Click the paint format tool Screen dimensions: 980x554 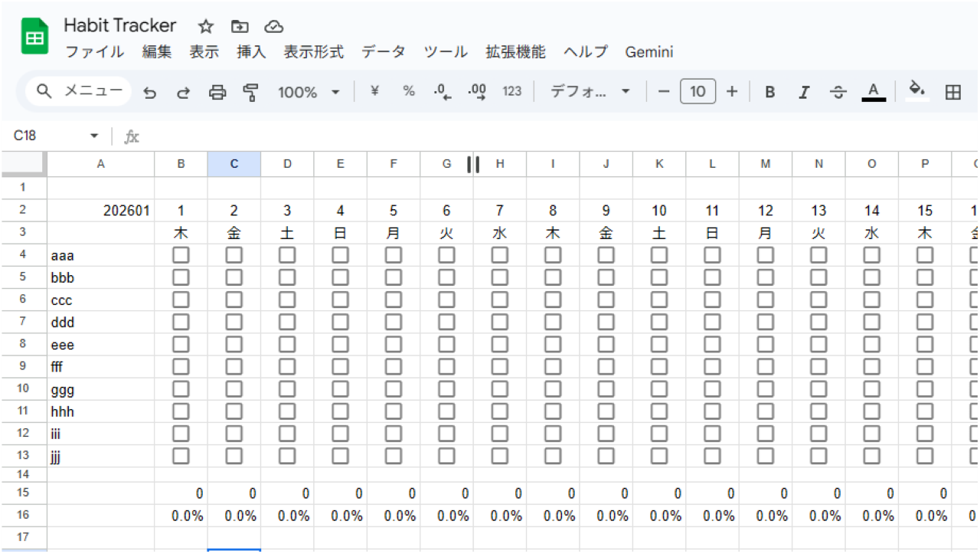coord(252,91)
